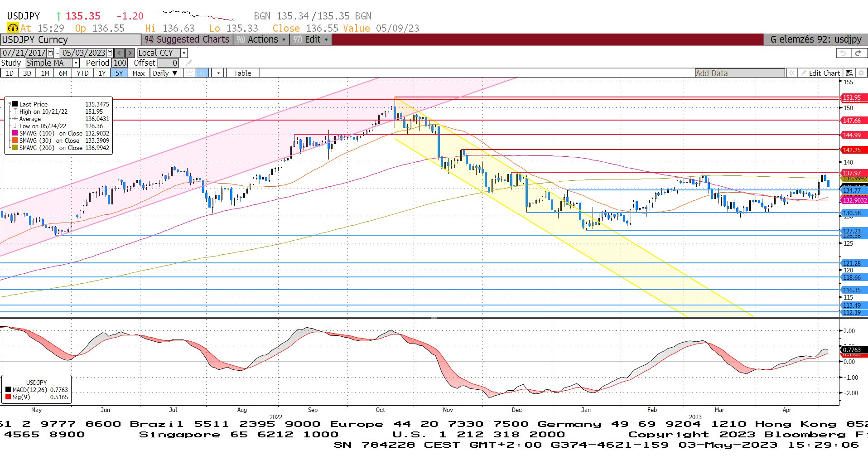868x470 pixels.
Task: Click the 116.35 blue price level label
Action: (854, 290)
